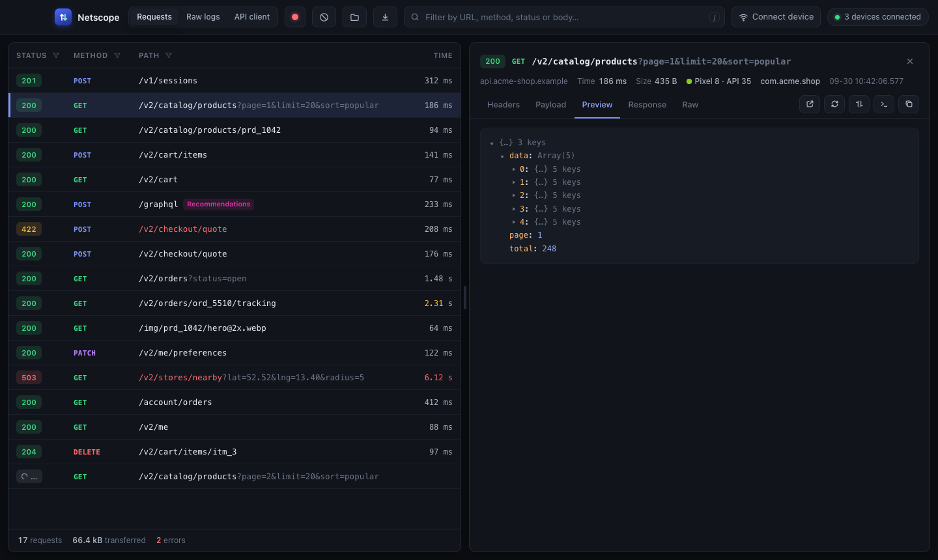Open the Headers tab
The width and height of the screenshot is (938, 560).
(x=504, y=105)
